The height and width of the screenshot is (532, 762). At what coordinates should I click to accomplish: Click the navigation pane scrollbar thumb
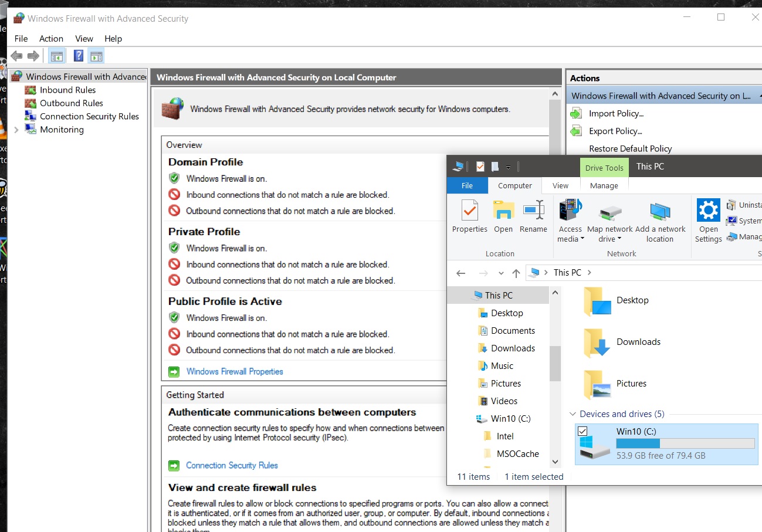point(556,363)
